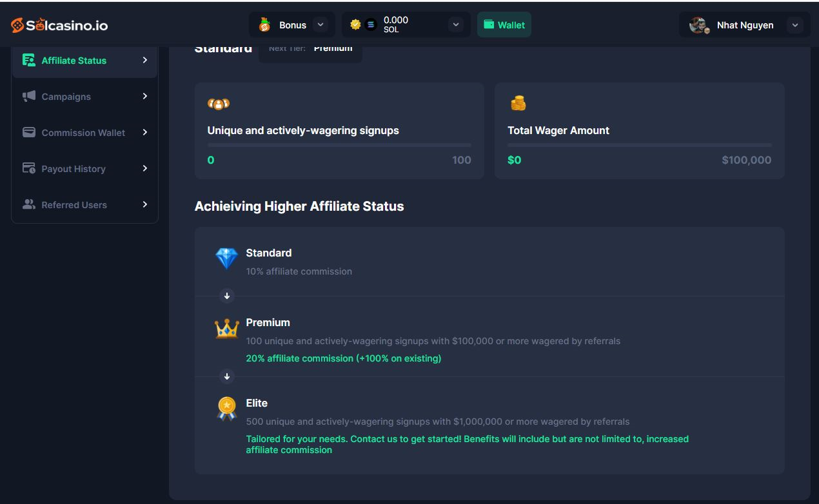Click the Referred Users people icon
This screenshot has height=504, width=819.
[29, 204]
